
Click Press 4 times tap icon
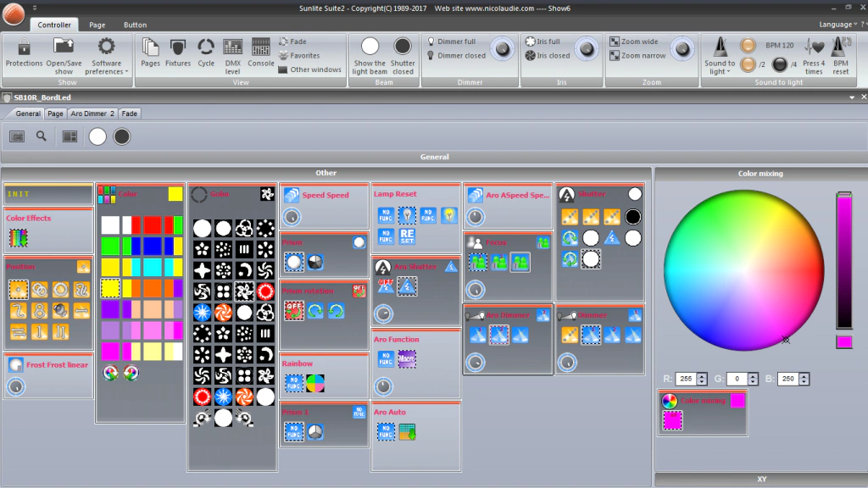[x=814, y=47]
